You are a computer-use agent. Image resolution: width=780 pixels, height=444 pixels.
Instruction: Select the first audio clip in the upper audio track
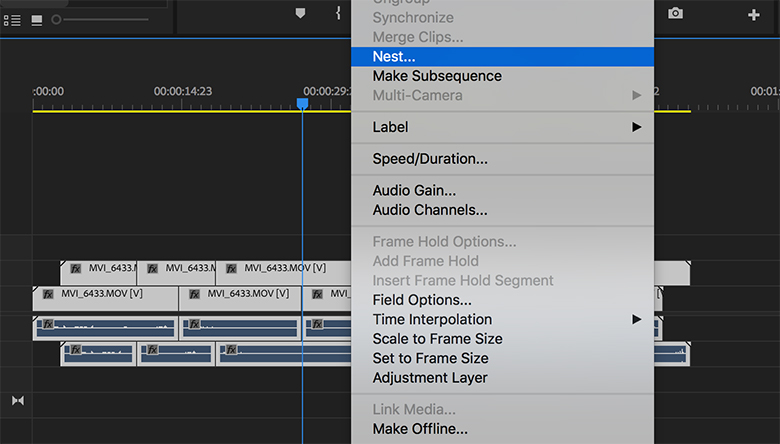tap(105, 328)
